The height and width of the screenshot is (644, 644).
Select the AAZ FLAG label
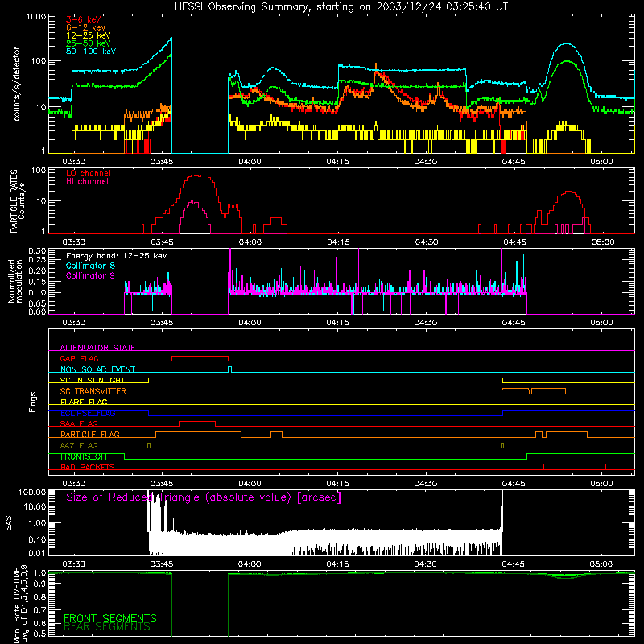click(x=79, y=445)
